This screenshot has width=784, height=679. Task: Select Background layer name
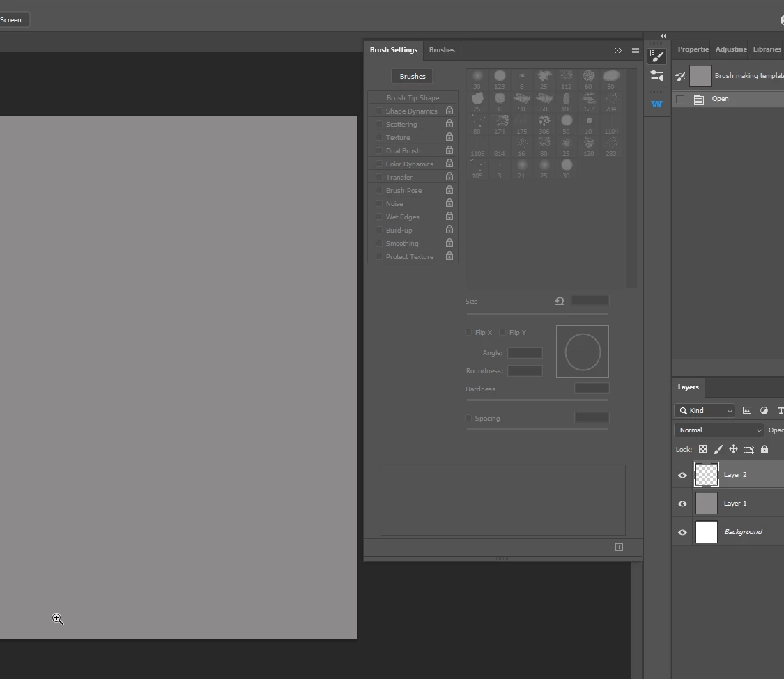(743, 531)
